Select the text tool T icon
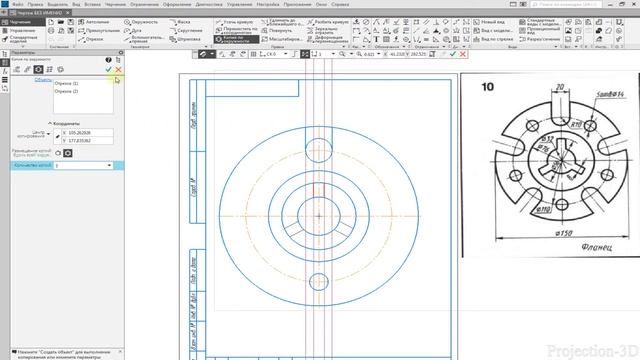Viewport: 640px width, 360px height. [376, 39]
